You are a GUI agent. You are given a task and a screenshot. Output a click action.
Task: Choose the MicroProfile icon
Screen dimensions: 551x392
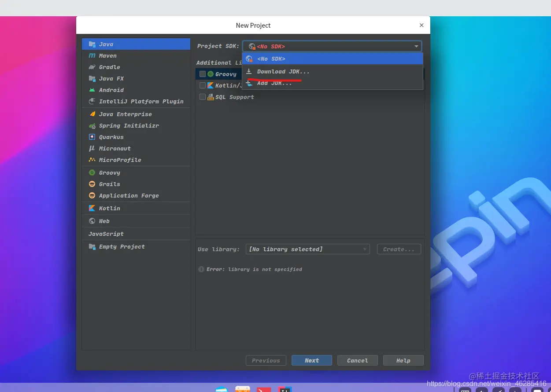pyautogui.click(x=92, y=160)
